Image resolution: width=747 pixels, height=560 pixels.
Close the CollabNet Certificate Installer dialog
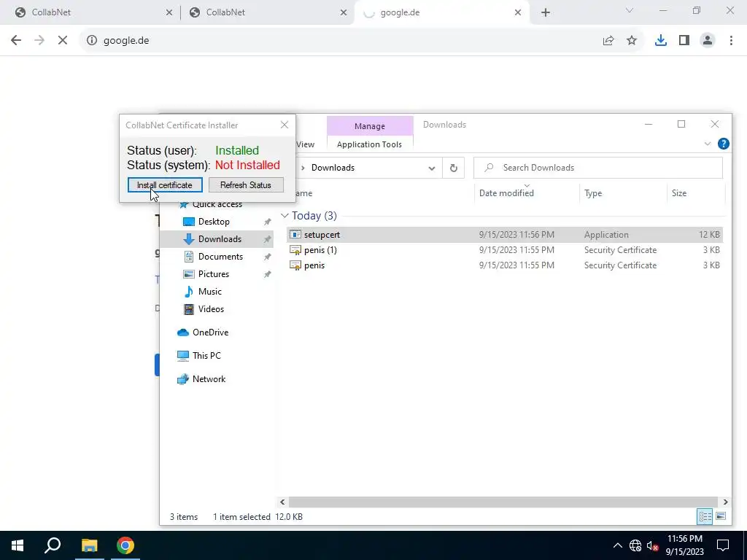pos(285,125)
